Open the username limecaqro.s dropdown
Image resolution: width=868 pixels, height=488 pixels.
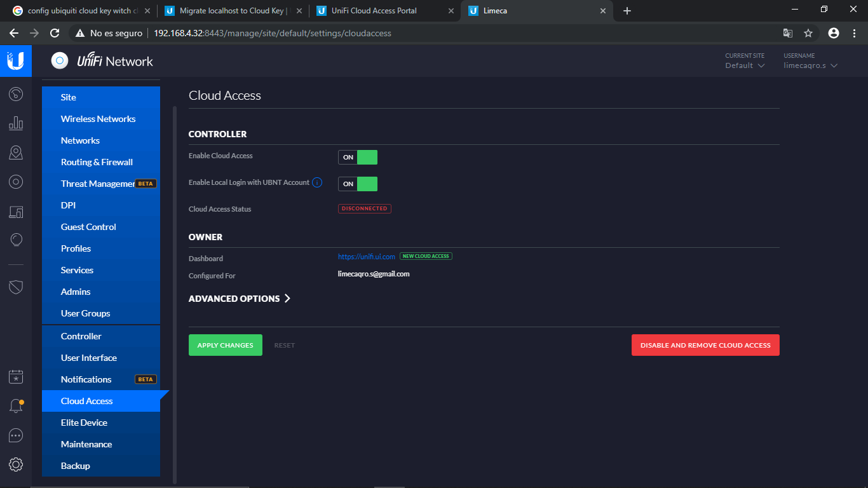pos(810,65)
